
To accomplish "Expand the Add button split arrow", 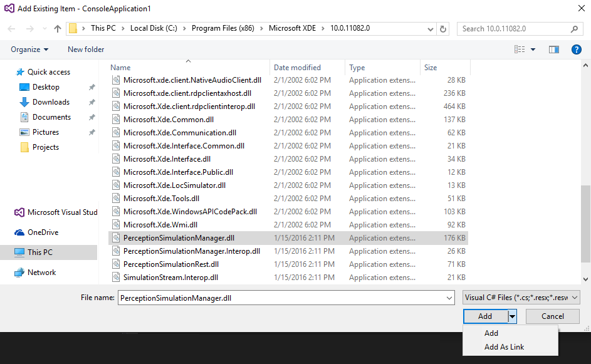I will point(512,316).
